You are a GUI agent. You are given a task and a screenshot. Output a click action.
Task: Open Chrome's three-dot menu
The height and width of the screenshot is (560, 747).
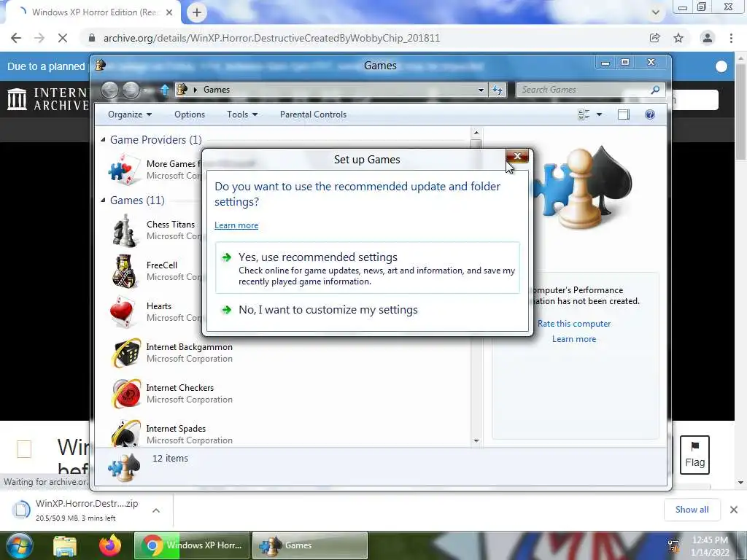(731, 38)
